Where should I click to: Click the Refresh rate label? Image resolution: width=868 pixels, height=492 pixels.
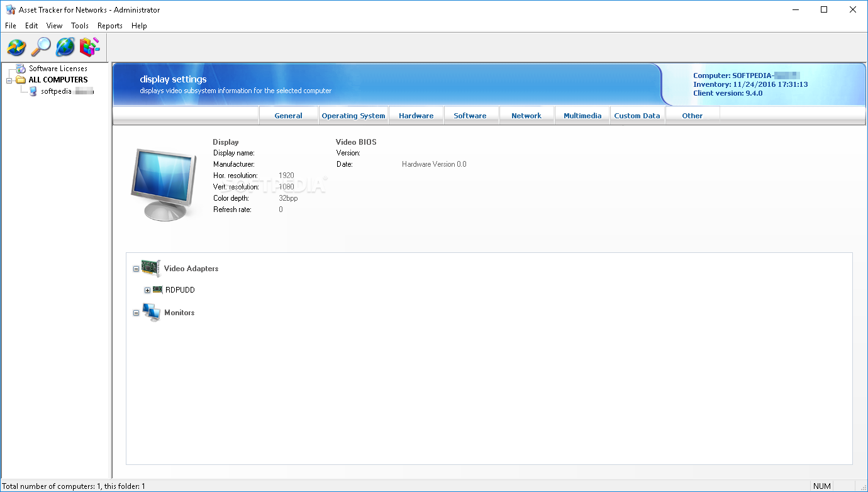coord(232,210)
